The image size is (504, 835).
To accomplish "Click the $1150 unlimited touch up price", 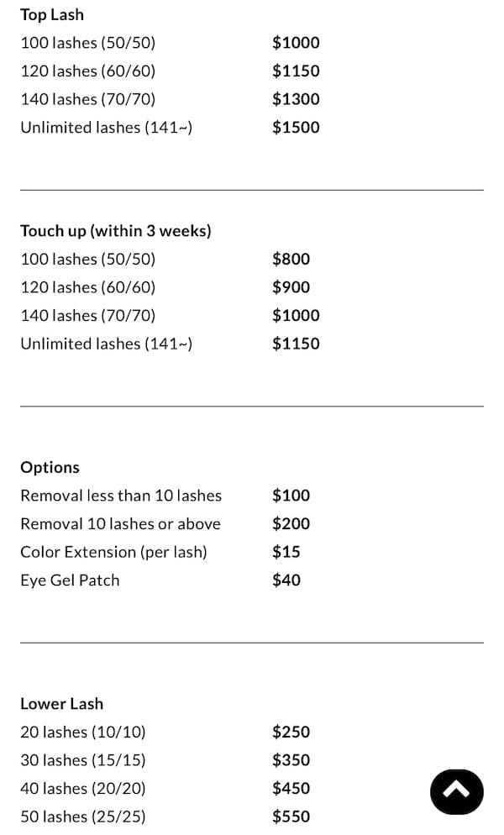I will (x=296, y=344).
